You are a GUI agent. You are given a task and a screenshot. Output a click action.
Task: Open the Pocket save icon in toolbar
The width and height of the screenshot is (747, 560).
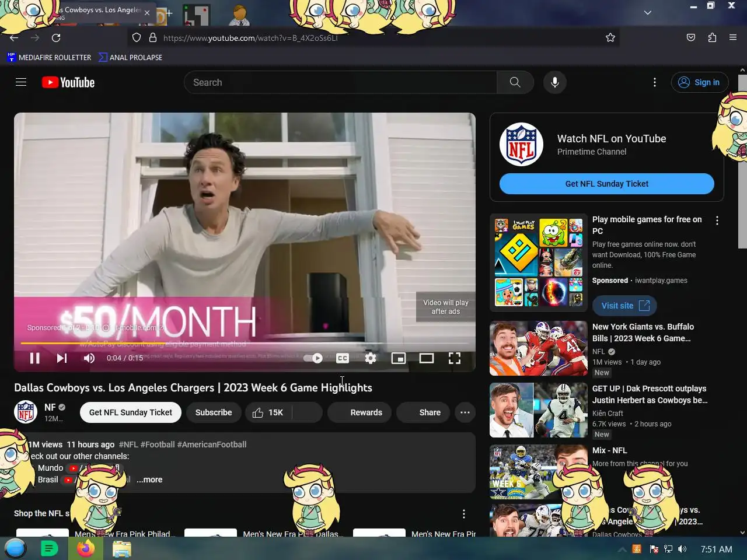click(691, 37)
